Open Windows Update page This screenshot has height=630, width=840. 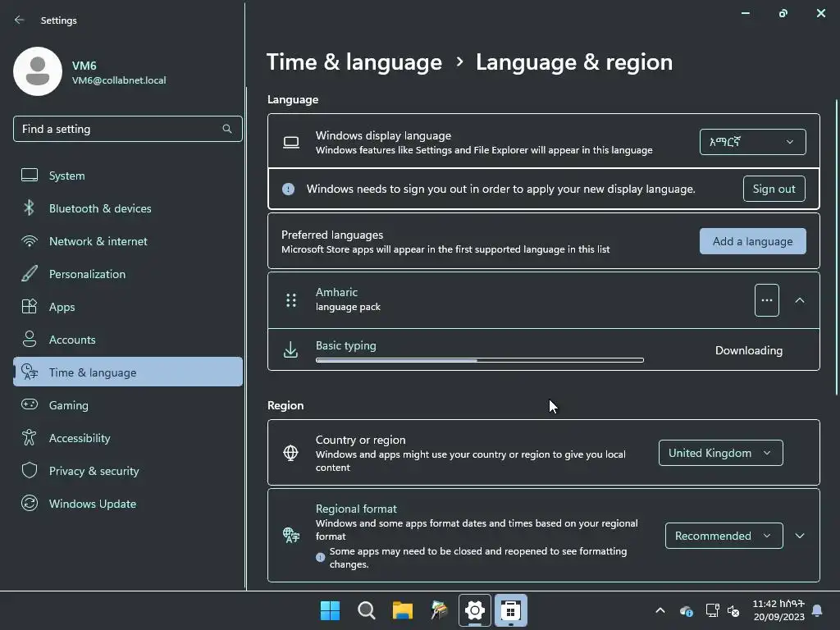pyautogui.click(x=127, y=504)
